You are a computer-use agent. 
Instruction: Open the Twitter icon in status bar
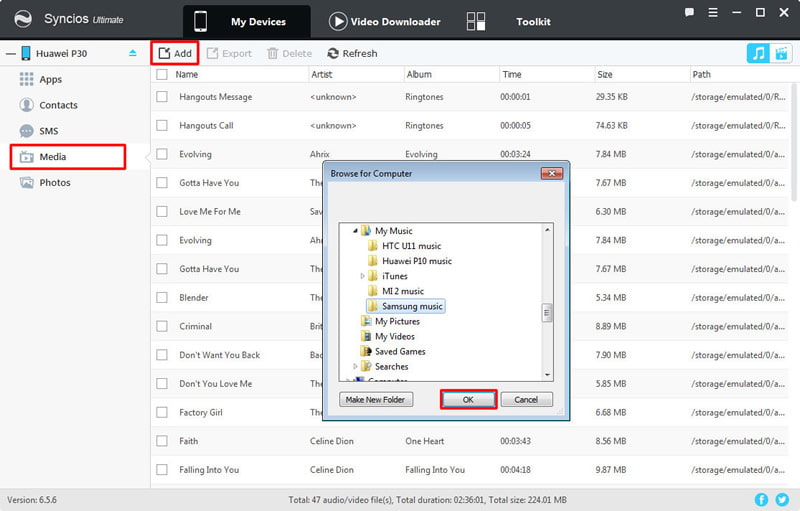pyautogui.click(x=782, y=500)
